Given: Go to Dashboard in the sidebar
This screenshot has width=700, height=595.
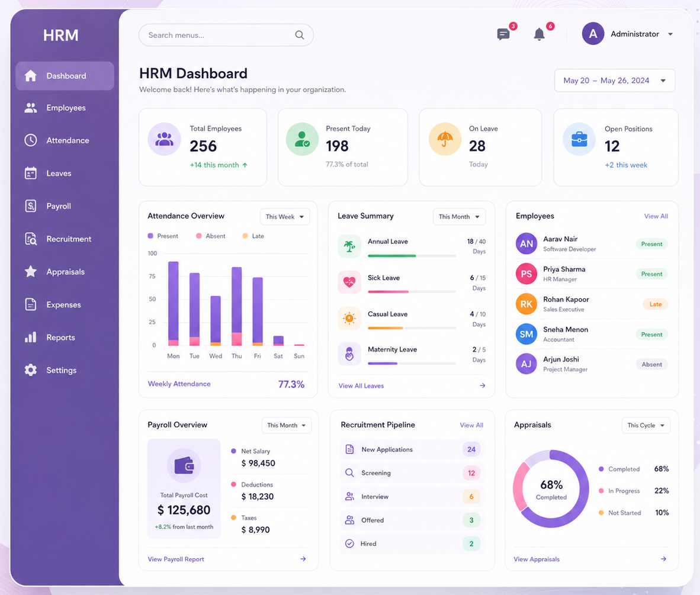Looking at the screenshot, I should [65, 76].
